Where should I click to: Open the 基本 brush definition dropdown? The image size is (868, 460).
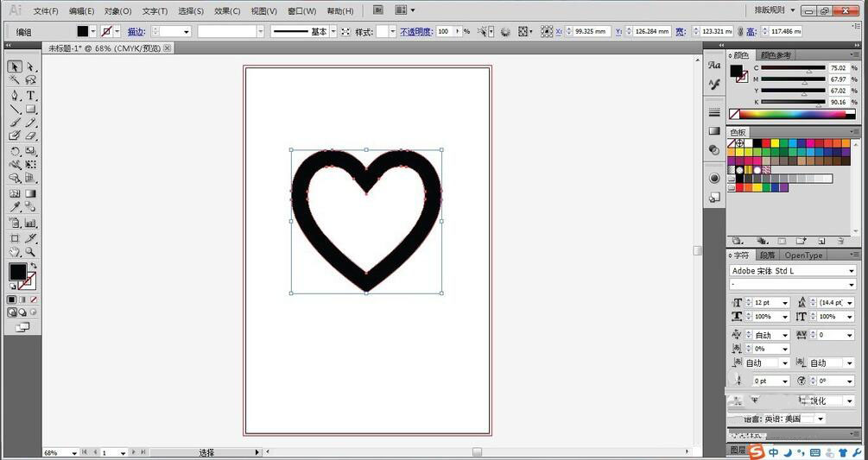click(x=333, y=32)
